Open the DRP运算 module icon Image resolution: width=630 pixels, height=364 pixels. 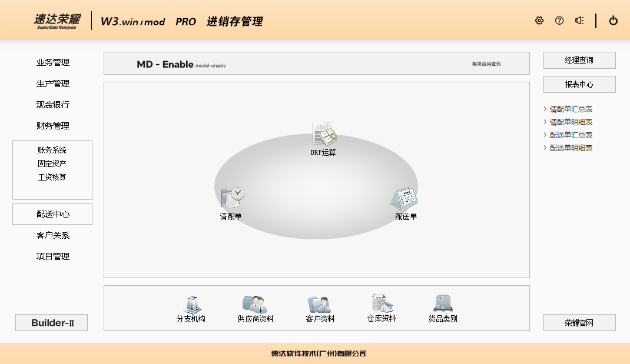(x=324, y=134)
